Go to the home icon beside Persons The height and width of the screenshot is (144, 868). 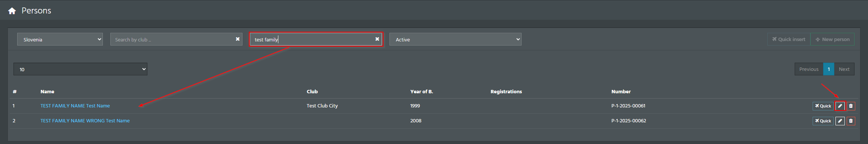click(x=12, y=11)
